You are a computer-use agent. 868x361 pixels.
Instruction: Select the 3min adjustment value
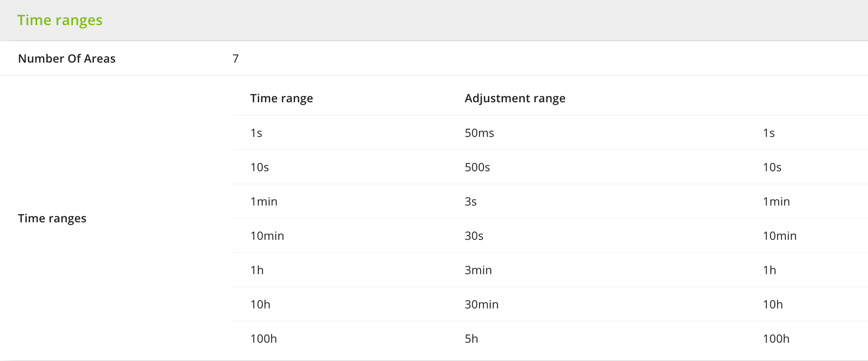point(478,270)
